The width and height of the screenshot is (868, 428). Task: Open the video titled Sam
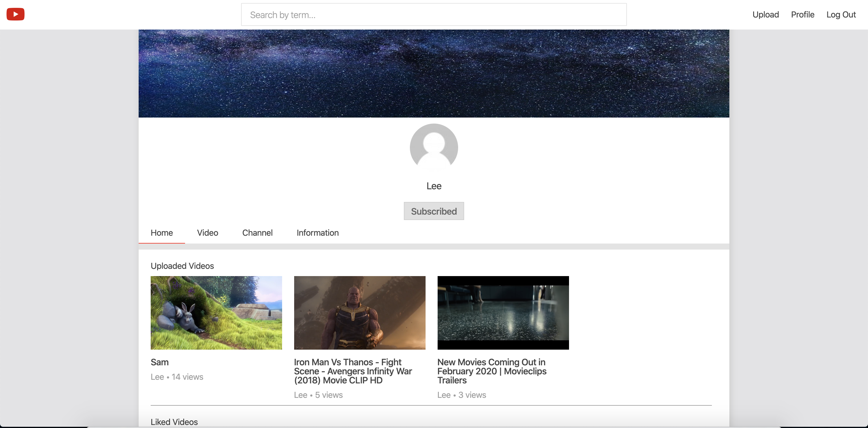(216, 313)
